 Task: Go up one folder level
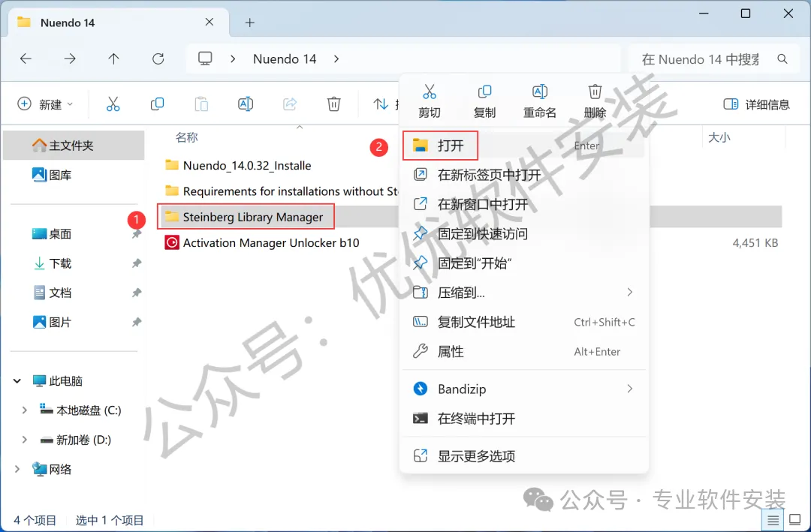click(114, 59)
